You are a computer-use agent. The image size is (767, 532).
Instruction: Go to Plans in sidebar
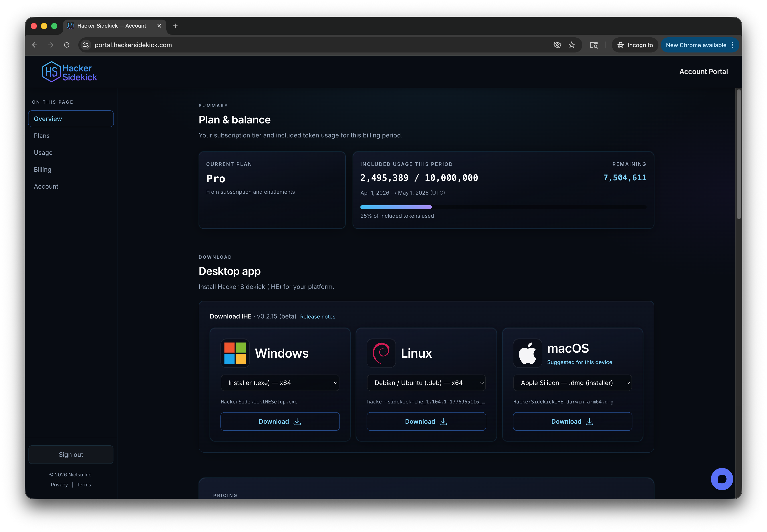[x=71, y=136]
